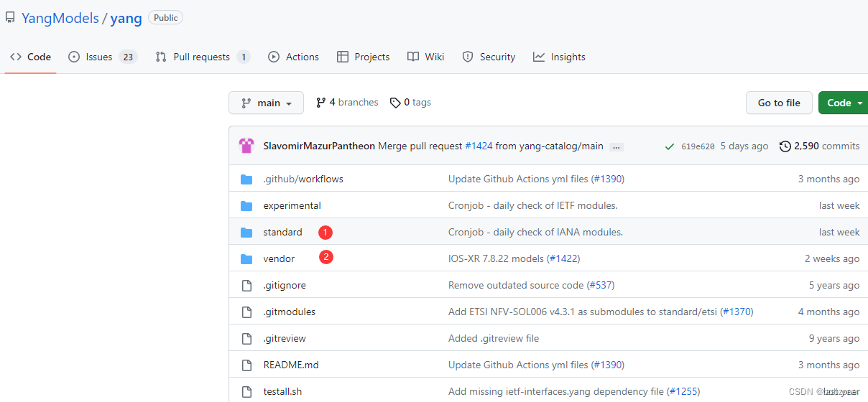
Task: View the 0 tags link
Action: click(x=410, y=103)
